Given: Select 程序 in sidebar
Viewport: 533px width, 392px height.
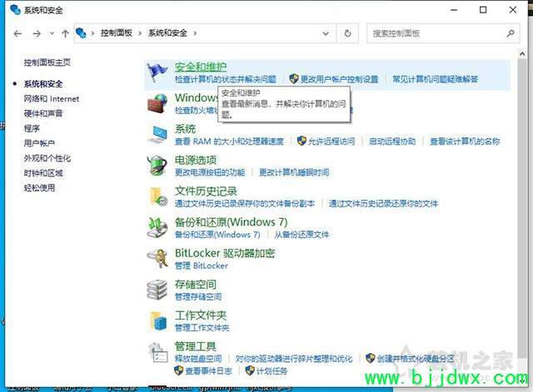Looking at the screenshot, I should [x=32, y=128].
